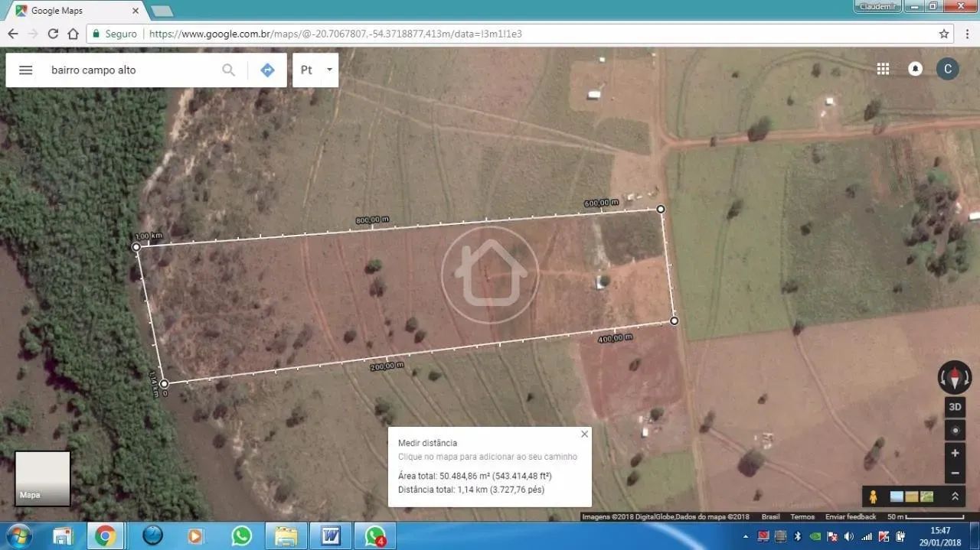This screenshot has width=980, height=550.
Task: Open the media player in taskbar
Action: (195, 536)
